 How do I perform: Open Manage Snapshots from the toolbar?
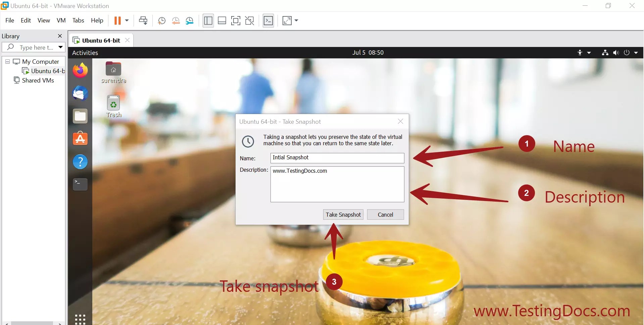pos(190,20)
